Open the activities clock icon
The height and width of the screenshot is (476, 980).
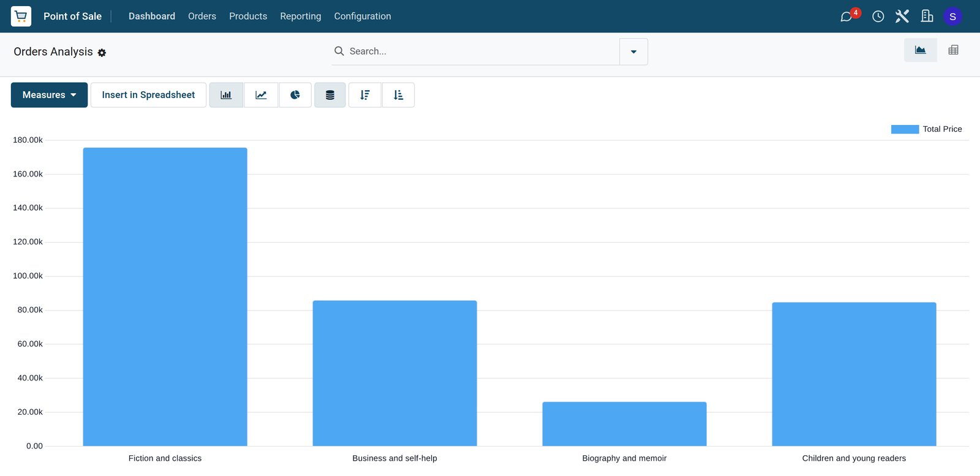click(878, 17)
